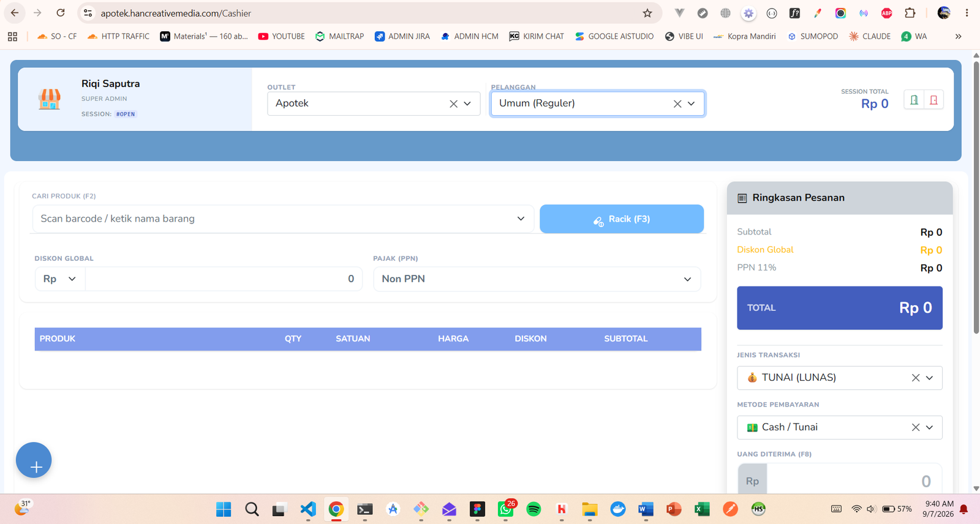Viewport: 980px width, 524px height.
Task: Click the SUBTOTAL column header
Action: pyautogui.click(x=626, y=339)
